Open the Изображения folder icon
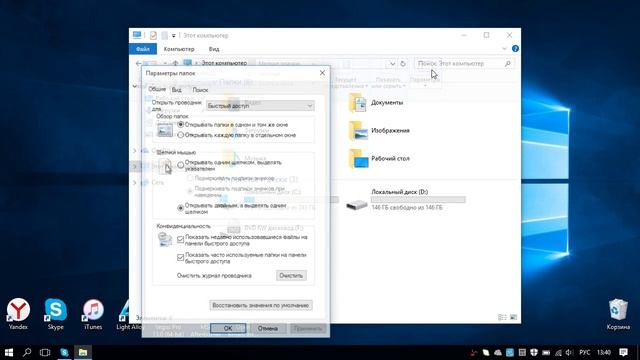 click(358, 131)
